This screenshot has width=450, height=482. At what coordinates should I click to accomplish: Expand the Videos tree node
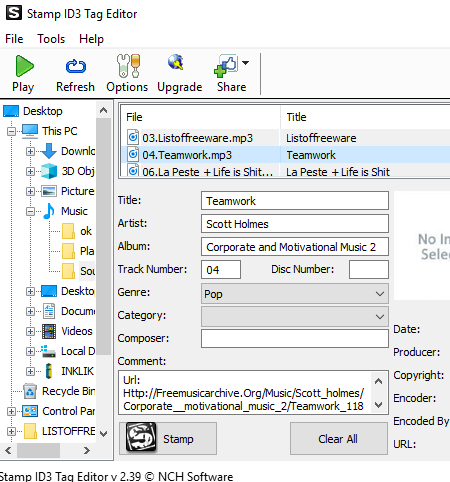30,331
